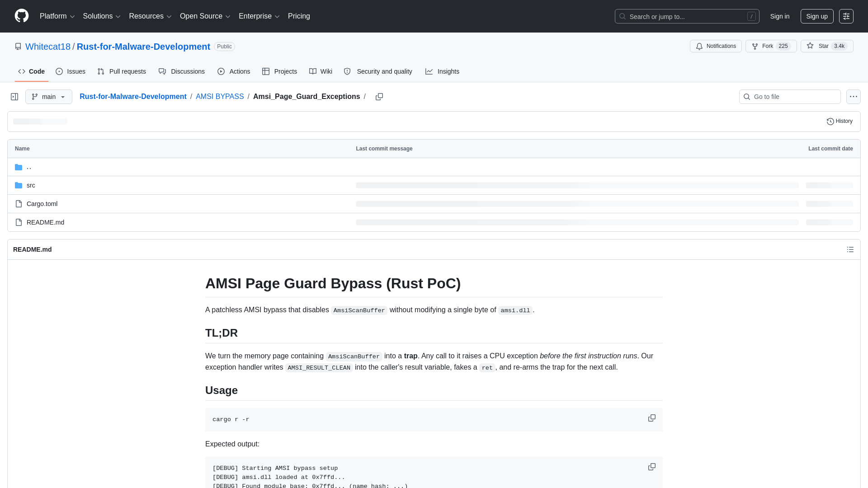The image size is (868, 488).
Task: Fork the repository
Action: (x=771, y=46)
